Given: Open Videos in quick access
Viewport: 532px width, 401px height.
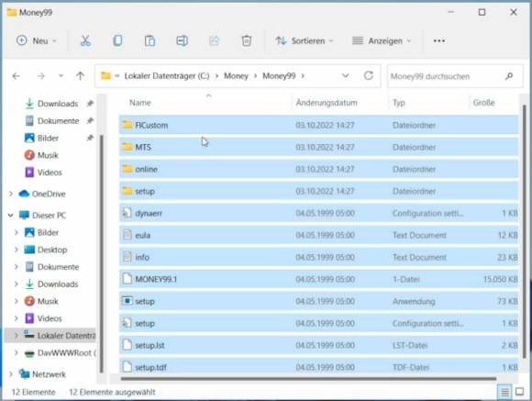Looking at the screenshot, I should pyautogui.click(x=50, y=173).
